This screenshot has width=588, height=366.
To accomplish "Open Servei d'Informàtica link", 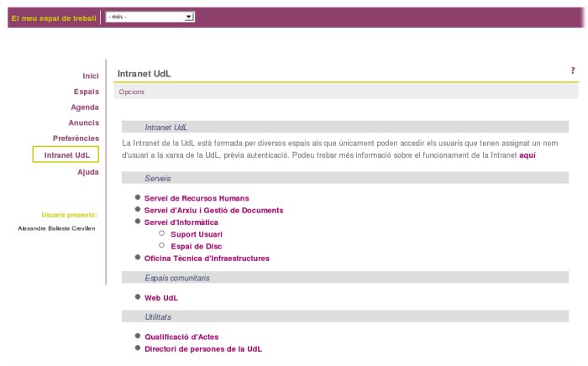I will click(x=181, y=222).
